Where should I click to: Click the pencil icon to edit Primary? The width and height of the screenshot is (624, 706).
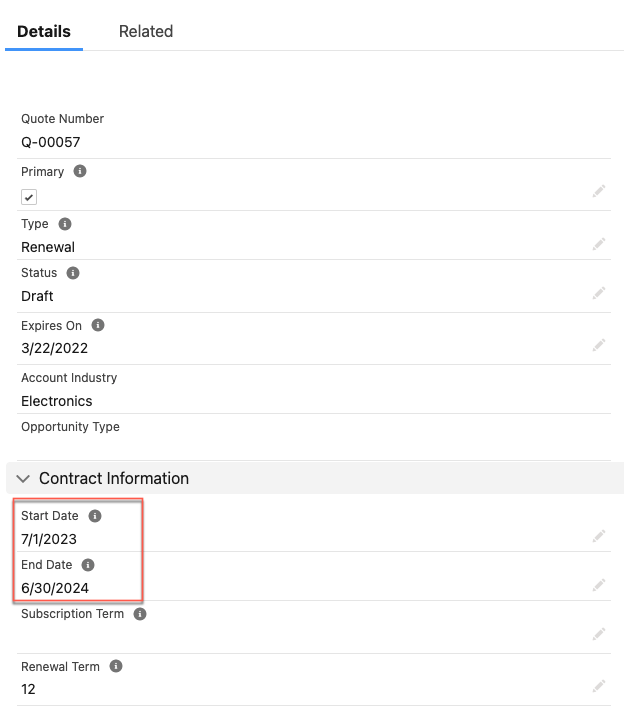(598, 190)
